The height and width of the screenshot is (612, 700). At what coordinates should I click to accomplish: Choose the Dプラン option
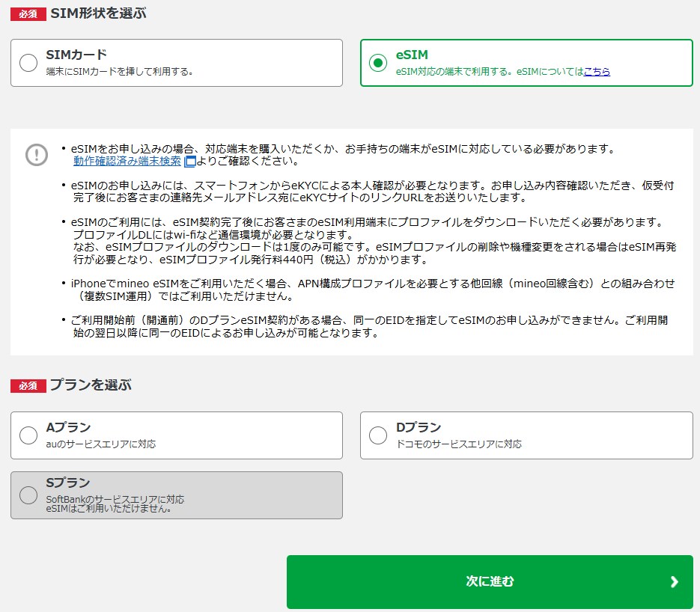[x=377, y=435]
